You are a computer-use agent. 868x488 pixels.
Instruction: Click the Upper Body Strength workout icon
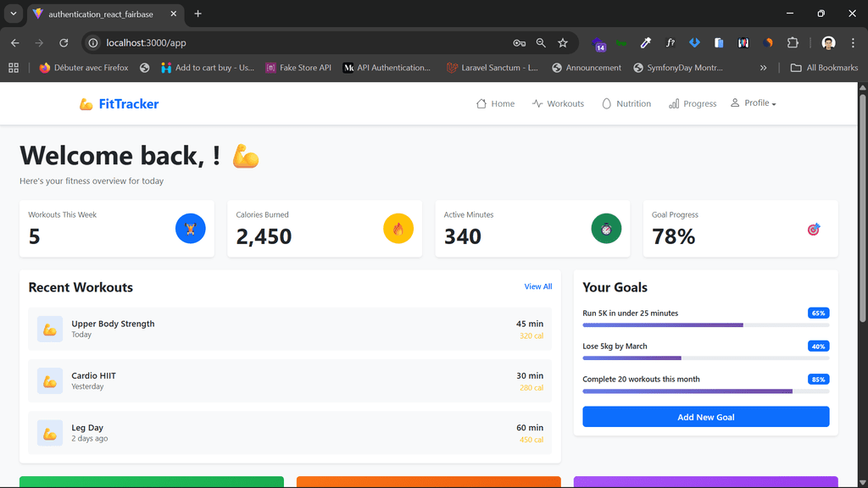[x=50, y=329]
